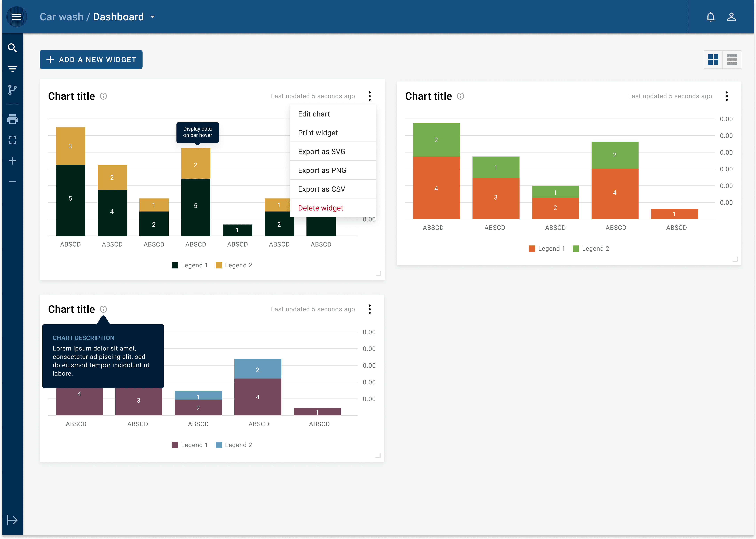
Task: Click the search icon in sidebar
Action: click(12, 48)
